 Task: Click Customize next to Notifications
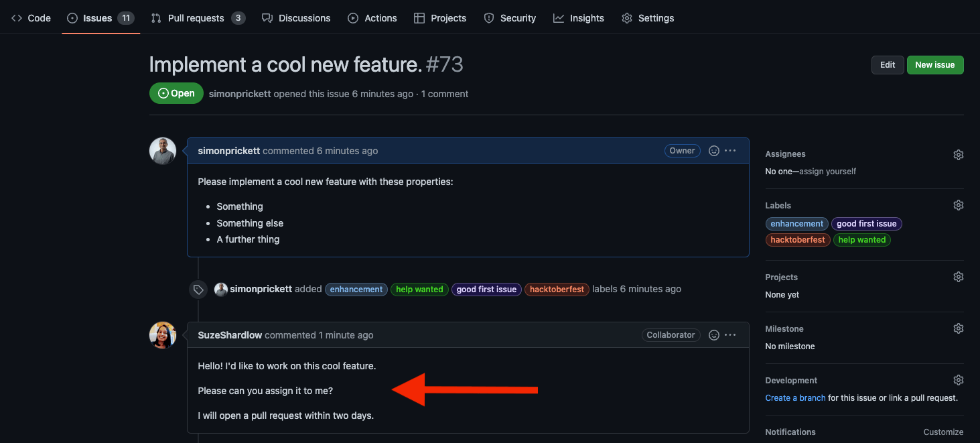943,432
